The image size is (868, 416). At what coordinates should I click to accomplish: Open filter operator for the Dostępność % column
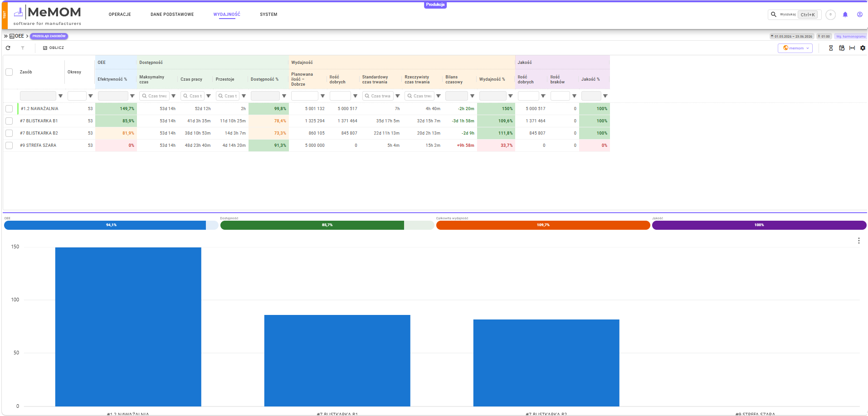click(284, 96)
